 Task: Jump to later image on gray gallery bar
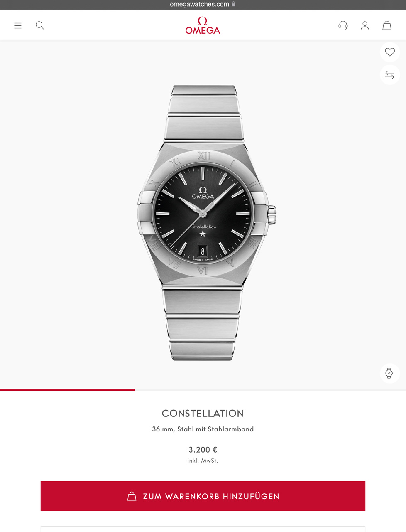point(270,390)
